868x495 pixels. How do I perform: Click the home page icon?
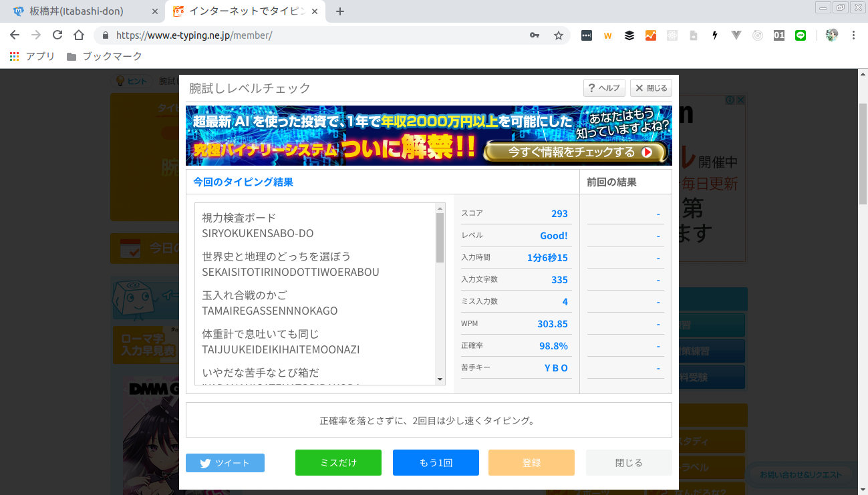tap(79, 35)
